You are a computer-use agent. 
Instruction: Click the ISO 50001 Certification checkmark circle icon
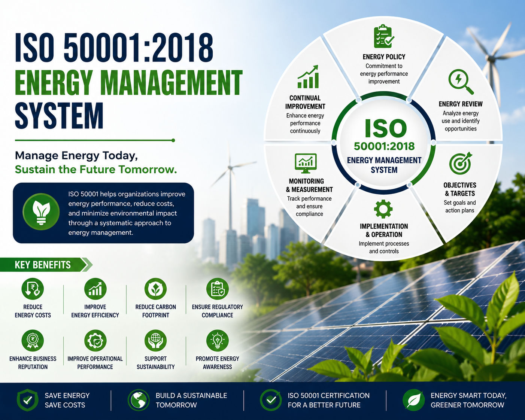271,400
